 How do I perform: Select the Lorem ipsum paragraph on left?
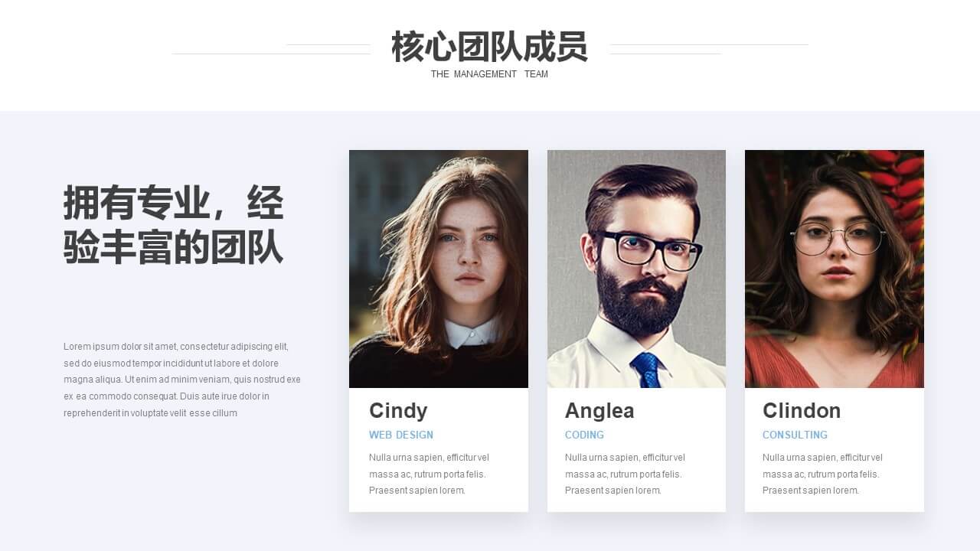(x=182, y=380)
